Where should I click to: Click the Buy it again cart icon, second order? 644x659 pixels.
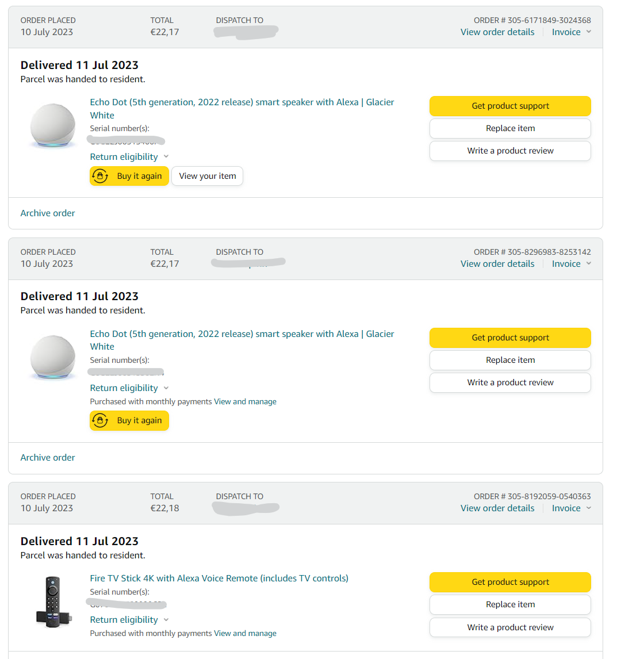(100, 421)
